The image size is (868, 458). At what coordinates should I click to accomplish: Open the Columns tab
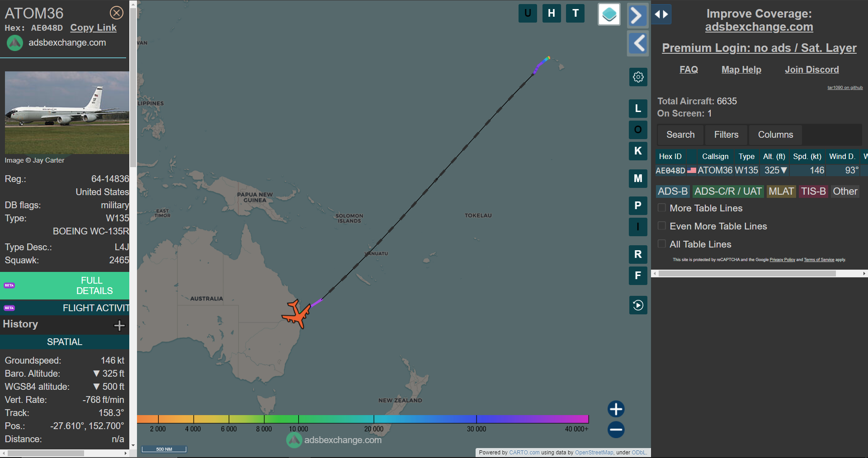click(x=775, y=135)
